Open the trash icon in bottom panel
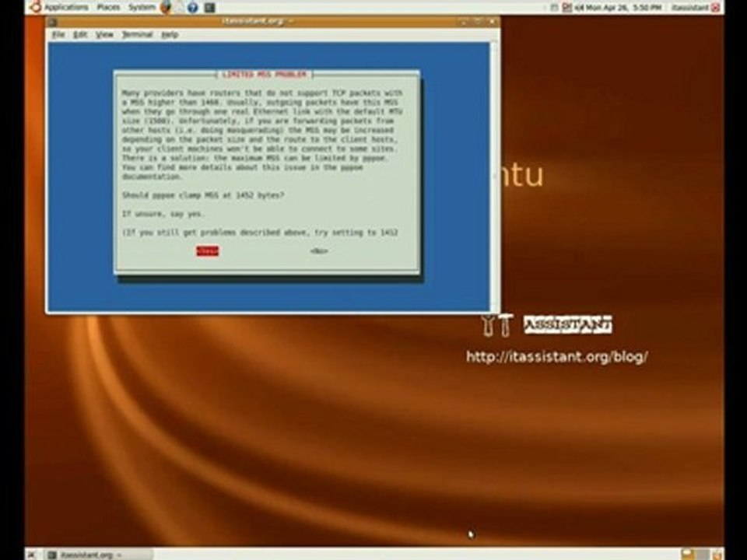747x560 pixels. [716, 555]
